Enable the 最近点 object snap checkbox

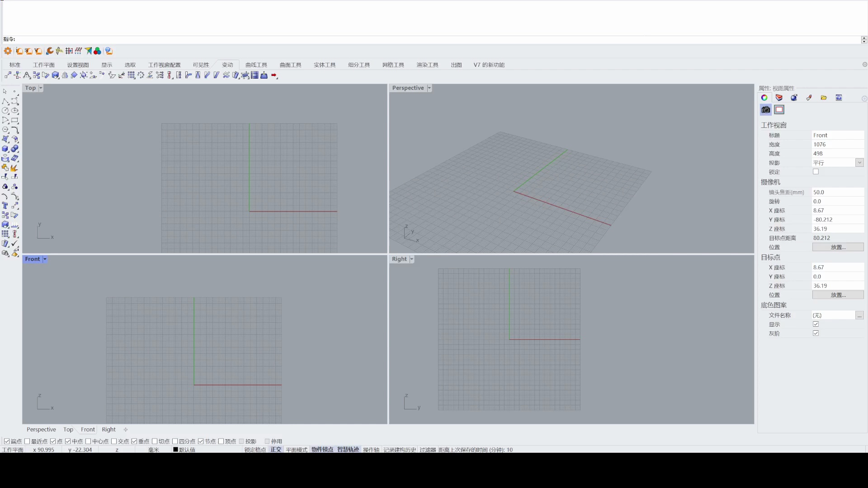tap(27, 441)
